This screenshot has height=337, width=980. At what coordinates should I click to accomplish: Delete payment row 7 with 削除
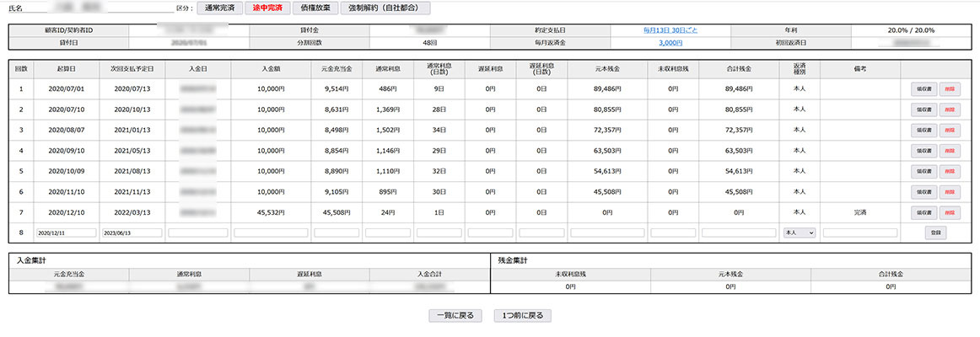[x=950, y=214]
